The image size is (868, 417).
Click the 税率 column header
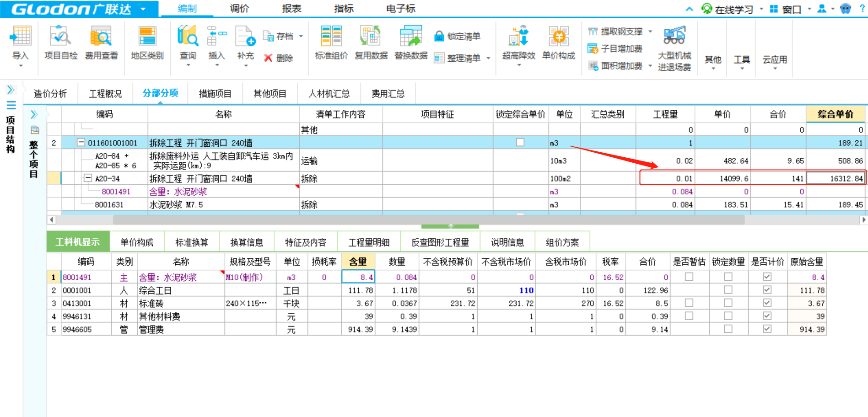click(610, 262)
